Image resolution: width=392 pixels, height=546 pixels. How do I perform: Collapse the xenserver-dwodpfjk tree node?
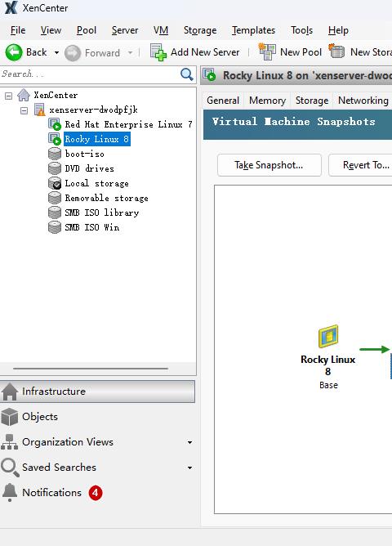tap(24, 110)
